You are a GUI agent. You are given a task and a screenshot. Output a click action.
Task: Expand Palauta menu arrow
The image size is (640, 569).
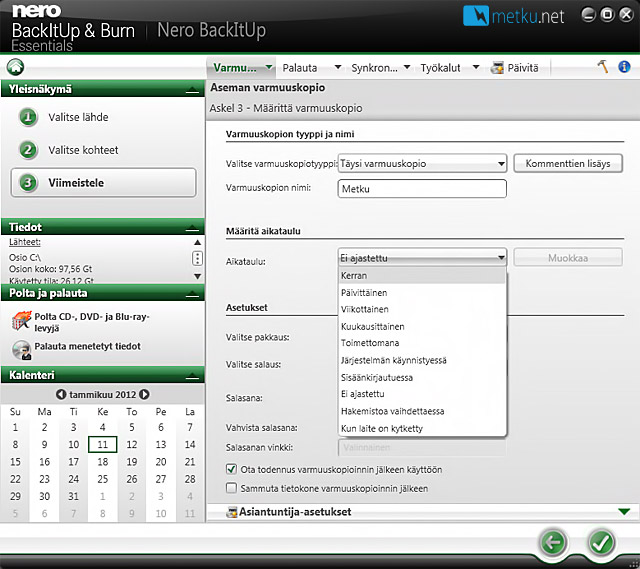coord(338,67)
